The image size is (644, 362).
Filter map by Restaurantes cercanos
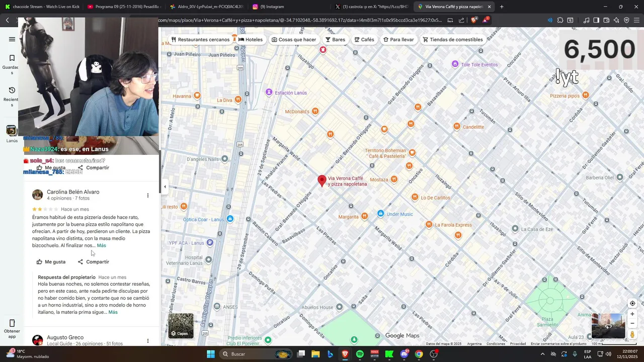click(200, 40)
